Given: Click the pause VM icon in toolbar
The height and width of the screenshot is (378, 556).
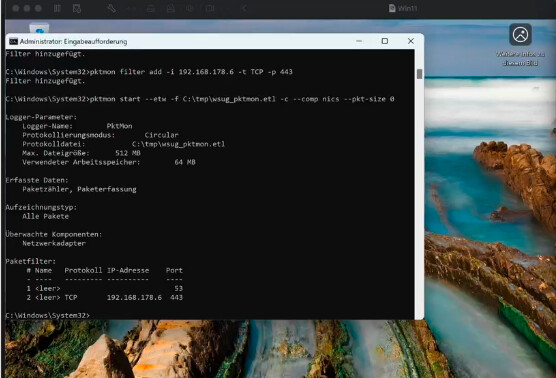Looking at the screenshot, I should pos(57,8).
